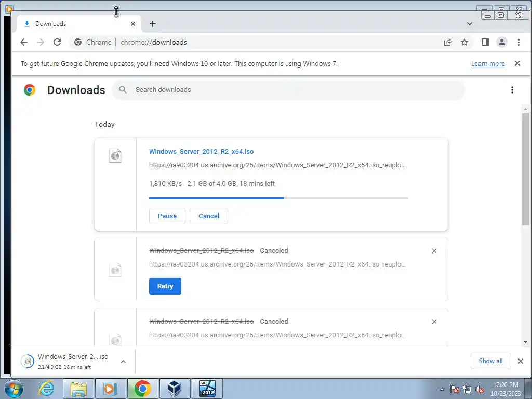This screenshot has width=532, height=399.
Task: Click the muted volume tray icon
Action: 480,390
